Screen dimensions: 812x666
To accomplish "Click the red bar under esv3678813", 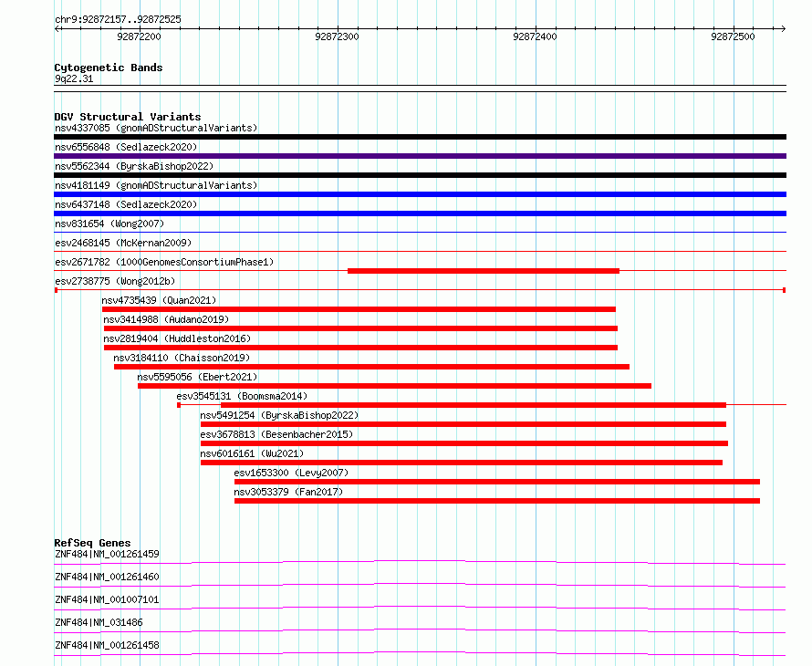I will pyautogui.click(x=464, y=443).
